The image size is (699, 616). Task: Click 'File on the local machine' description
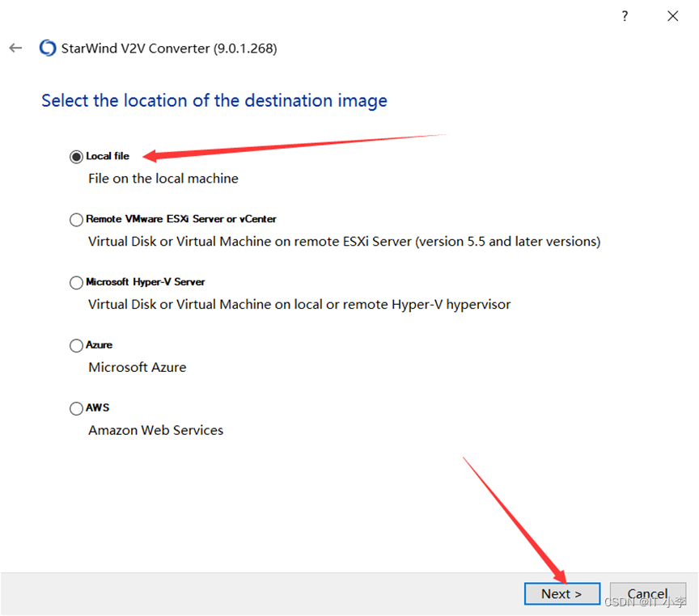[163, 179]
